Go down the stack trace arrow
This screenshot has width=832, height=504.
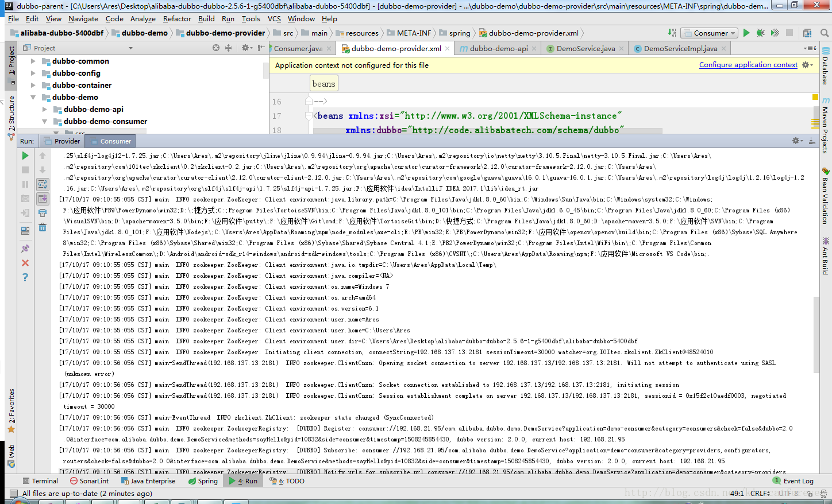pos(43,170)
